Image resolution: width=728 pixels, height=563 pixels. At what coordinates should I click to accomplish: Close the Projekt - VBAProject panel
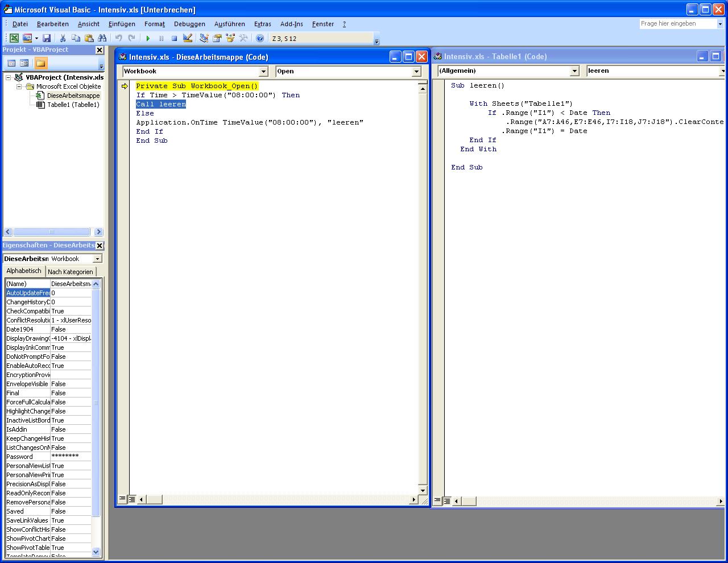point(100,50)
